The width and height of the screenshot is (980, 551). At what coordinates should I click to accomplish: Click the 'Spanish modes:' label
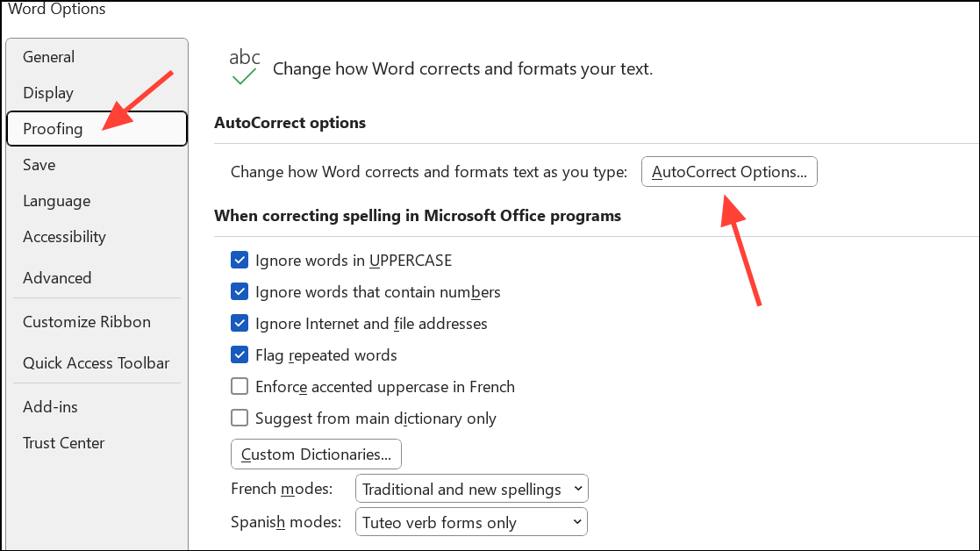point(286,522)
